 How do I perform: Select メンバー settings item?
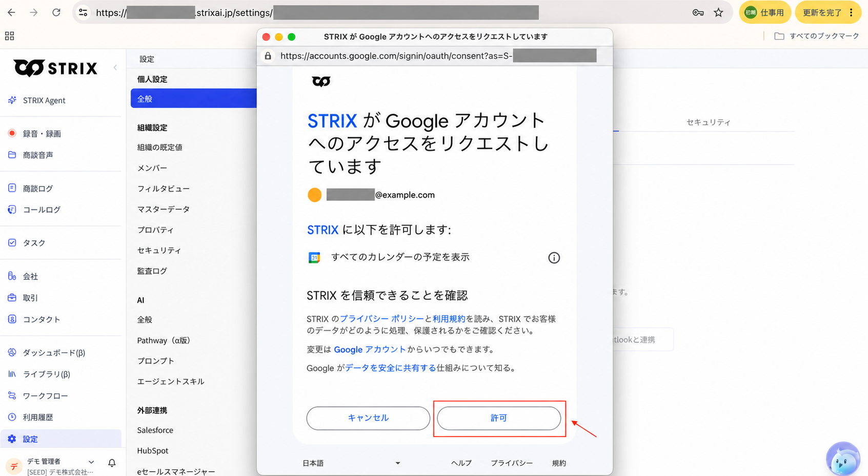pos(152,168)
